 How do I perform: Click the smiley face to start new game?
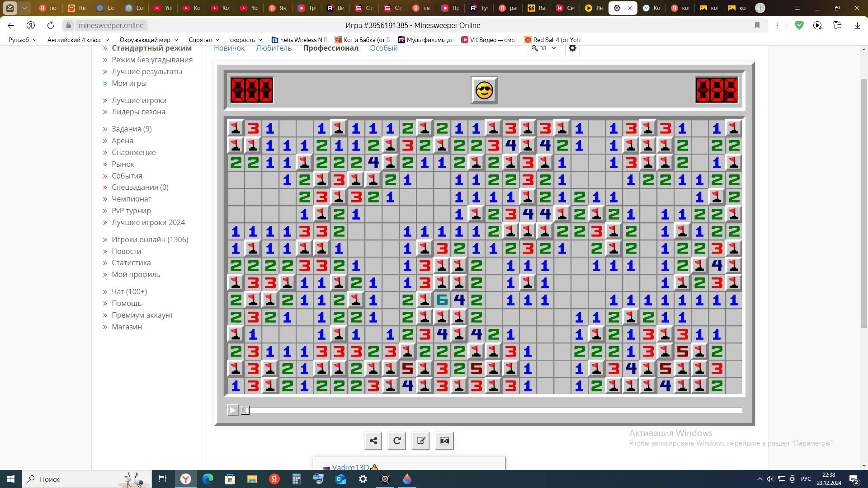click(x=484, y=90)
